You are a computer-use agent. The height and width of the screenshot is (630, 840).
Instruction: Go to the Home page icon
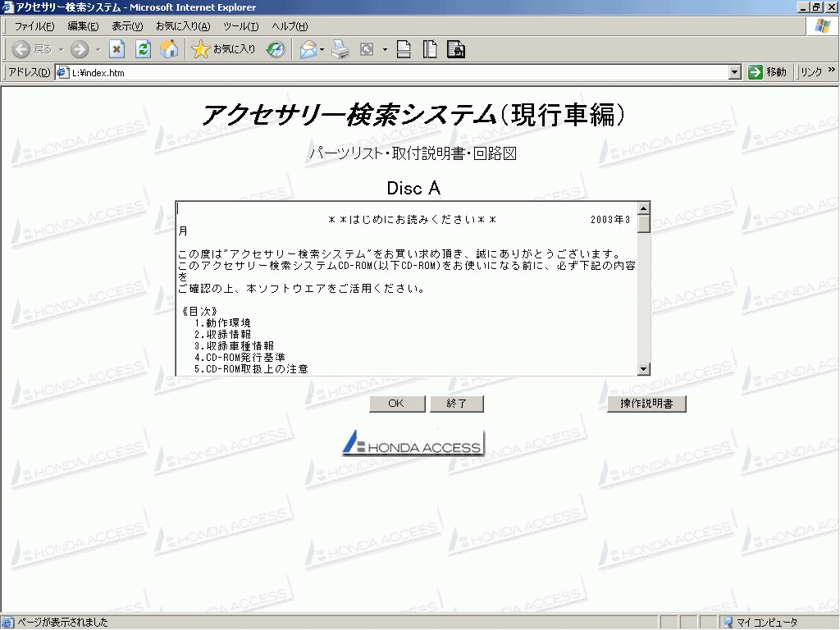pyautogui.click(x=169, y=49)
